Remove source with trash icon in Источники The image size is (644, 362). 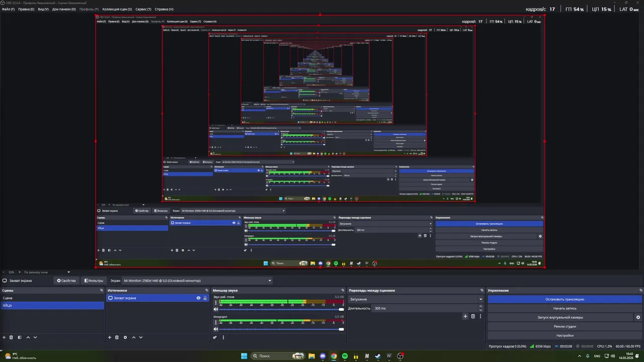pos(117,337)
